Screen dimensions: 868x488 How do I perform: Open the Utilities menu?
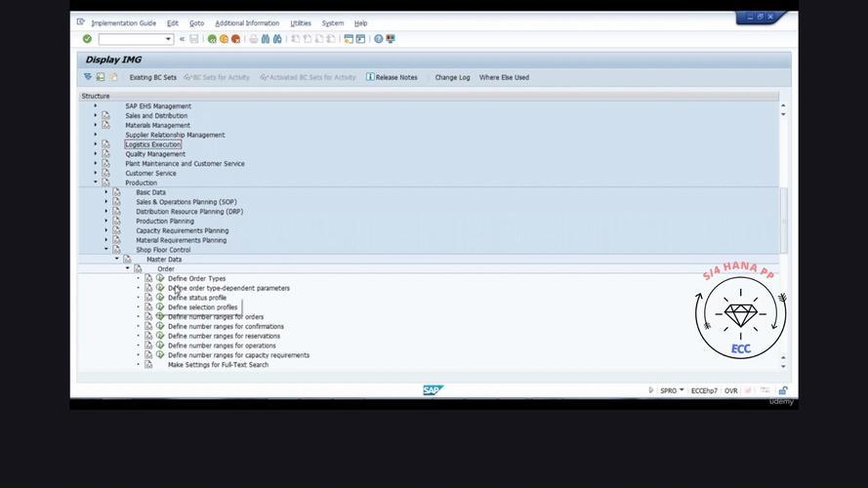coord(301,23)
